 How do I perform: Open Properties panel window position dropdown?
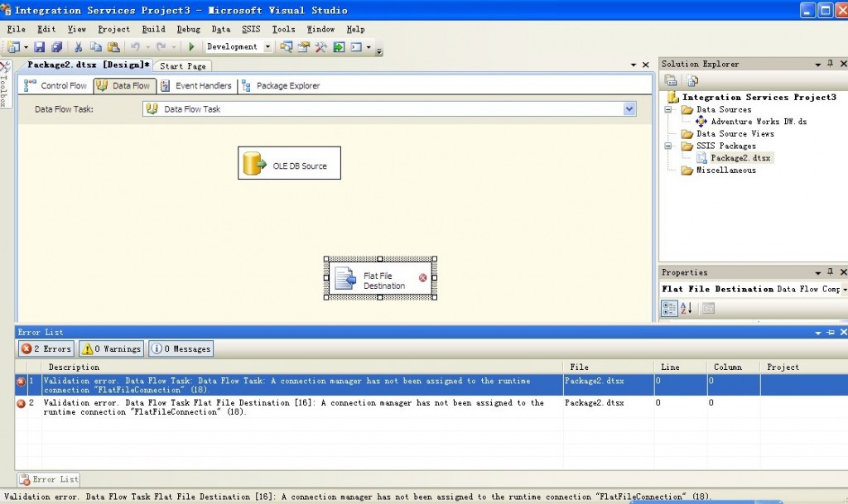coord(817,273)
